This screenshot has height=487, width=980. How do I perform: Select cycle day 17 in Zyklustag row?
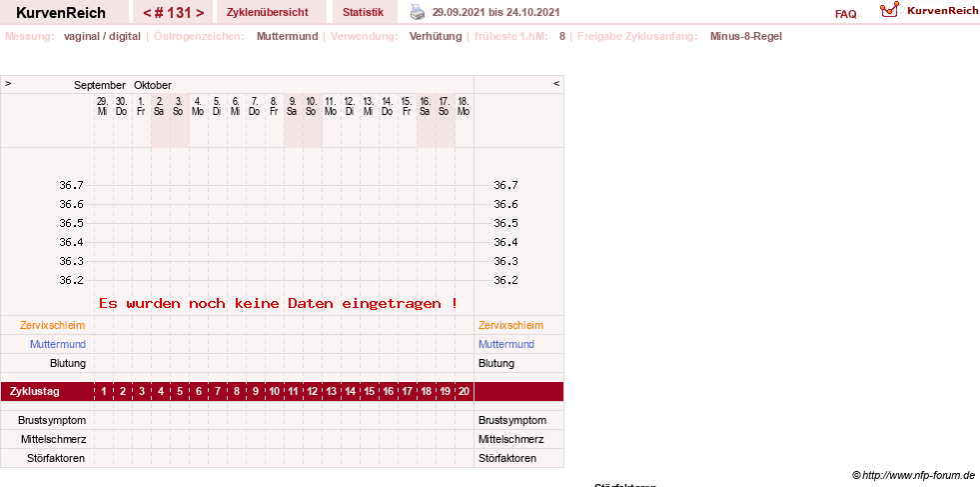(x=407, y=392)
